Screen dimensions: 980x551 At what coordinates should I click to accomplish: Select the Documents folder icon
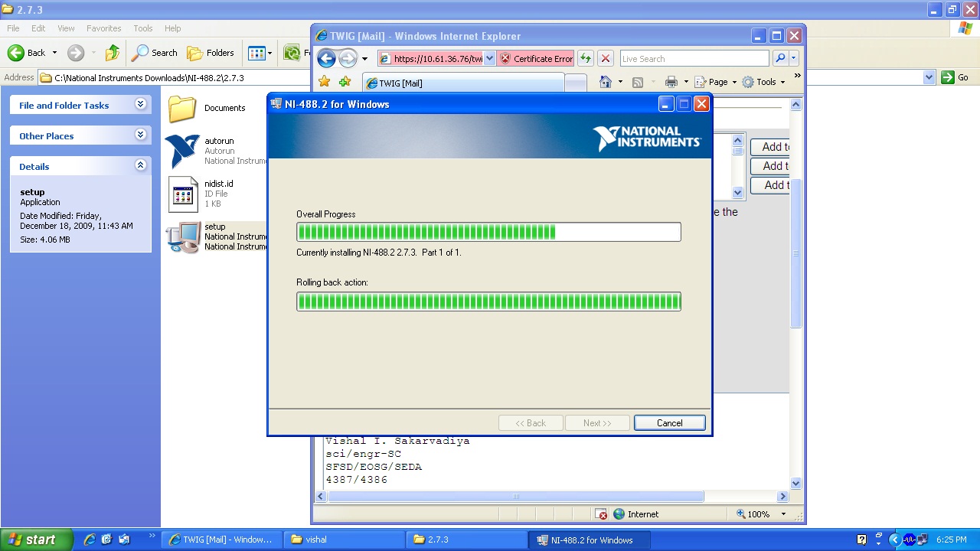click(182, 109)
